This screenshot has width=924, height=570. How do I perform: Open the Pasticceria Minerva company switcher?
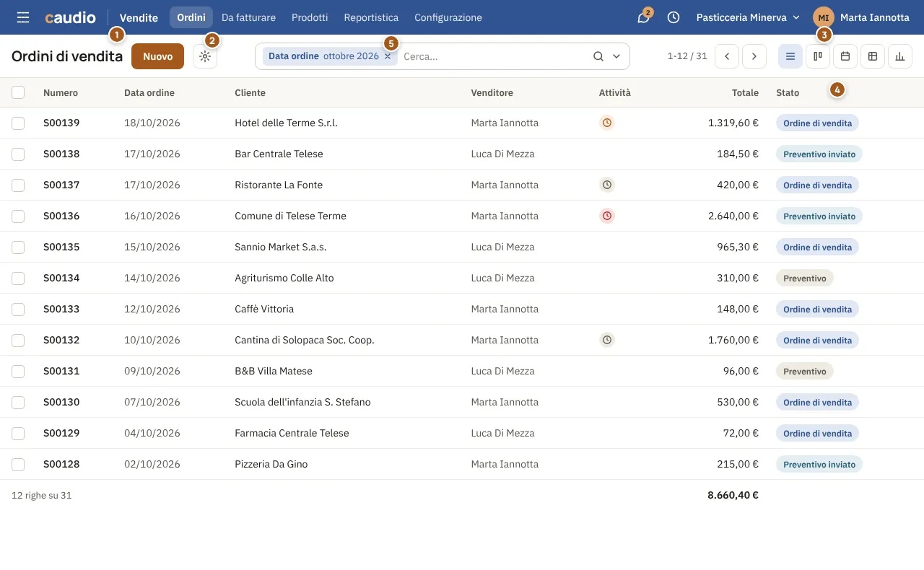pyautogui.click(x=748, y=17)
